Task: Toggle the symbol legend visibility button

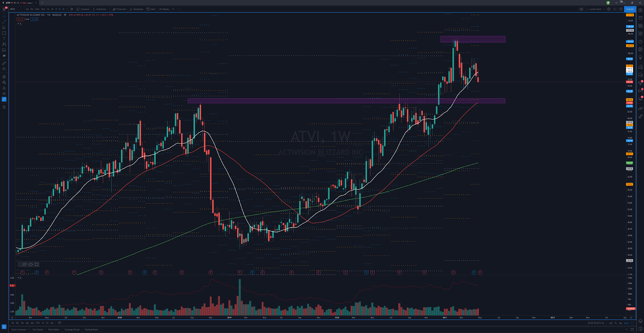Action: click(65, 15)
